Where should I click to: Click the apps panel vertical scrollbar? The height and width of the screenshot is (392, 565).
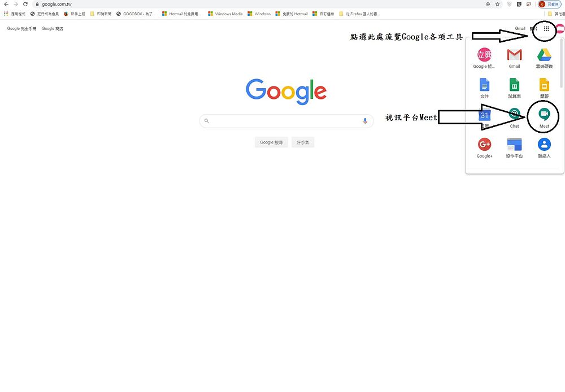click(562, 64)
